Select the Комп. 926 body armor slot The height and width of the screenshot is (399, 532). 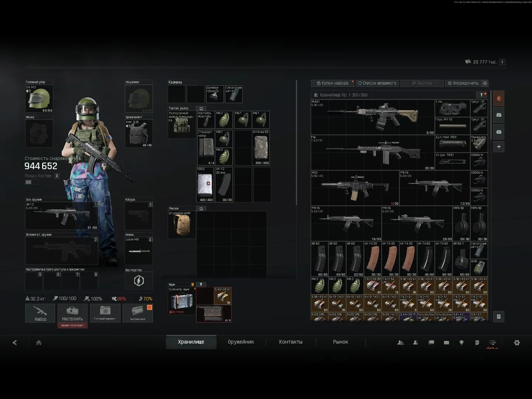coord(139,133)
